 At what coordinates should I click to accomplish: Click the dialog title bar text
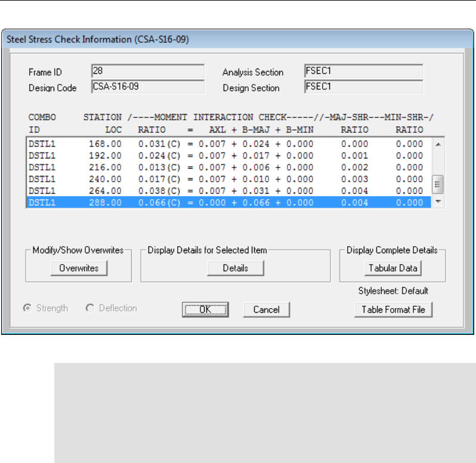98,39
